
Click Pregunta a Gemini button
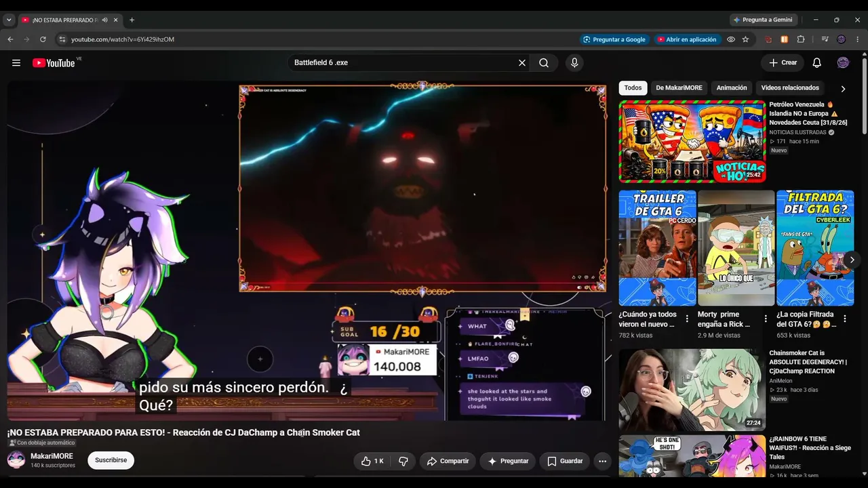click(763, 20)
